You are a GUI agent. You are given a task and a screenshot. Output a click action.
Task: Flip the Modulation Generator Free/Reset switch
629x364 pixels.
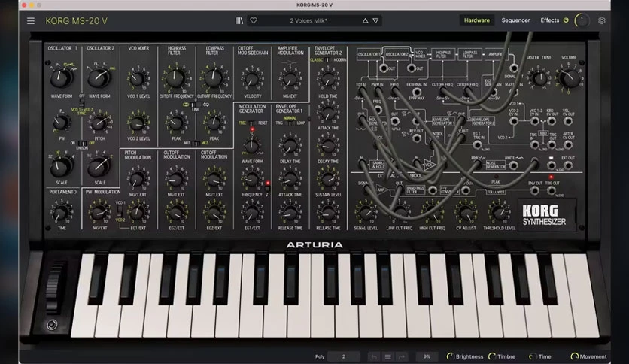(251, 123)
